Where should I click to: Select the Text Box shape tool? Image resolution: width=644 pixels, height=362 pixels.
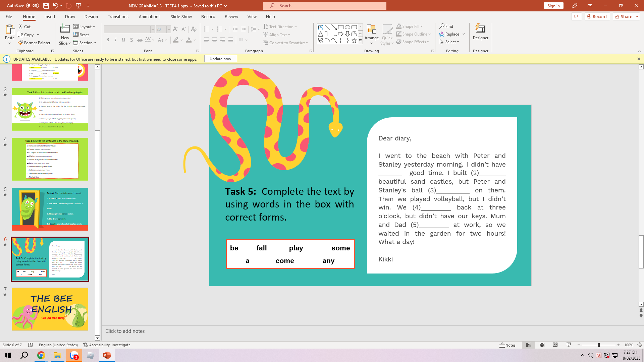[321, 27]
